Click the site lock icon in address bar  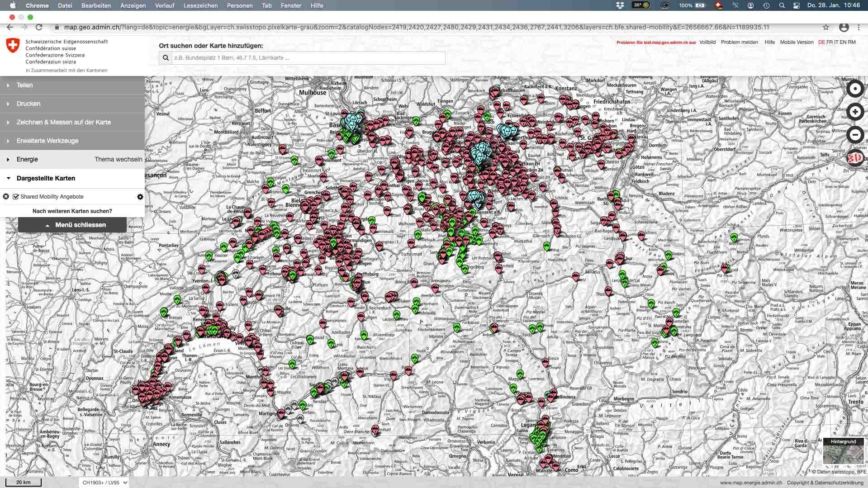coord(57,27)
